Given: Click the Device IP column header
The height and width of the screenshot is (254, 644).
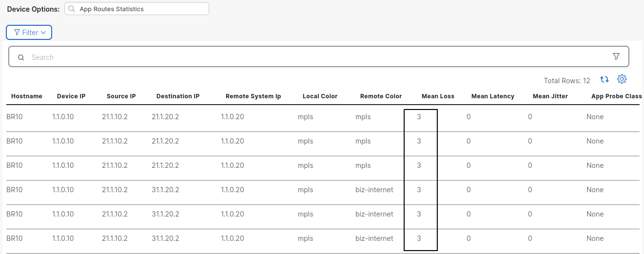Looking at the screenshot, I should coord(71,96).
